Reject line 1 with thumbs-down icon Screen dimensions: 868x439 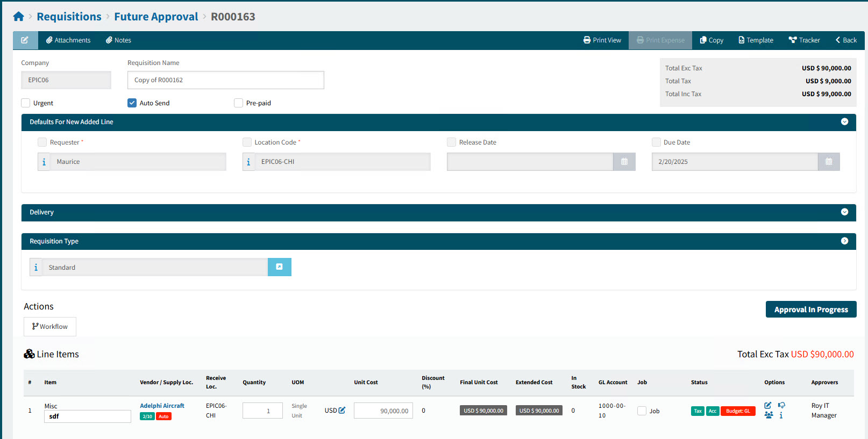click(781, 405)
